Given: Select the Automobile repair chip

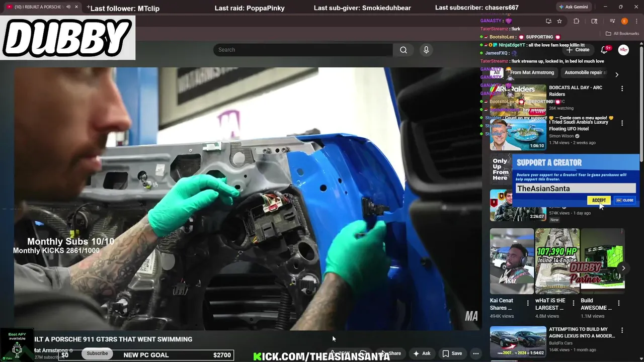Looking at the screenshot, I should (x=584, y=72).
